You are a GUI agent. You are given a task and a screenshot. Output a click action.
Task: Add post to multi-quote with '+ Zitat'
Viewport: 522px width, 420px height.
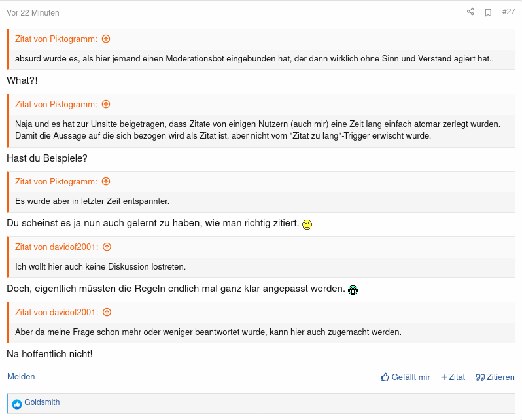pyautogui.click(x=453, y=377)
